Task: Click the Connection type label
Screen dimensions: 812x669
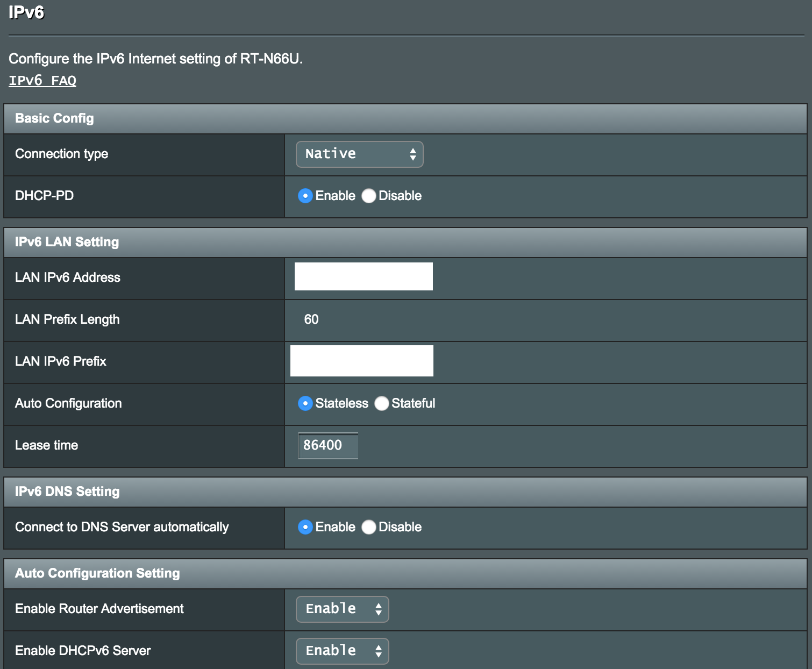Action: 62,154
